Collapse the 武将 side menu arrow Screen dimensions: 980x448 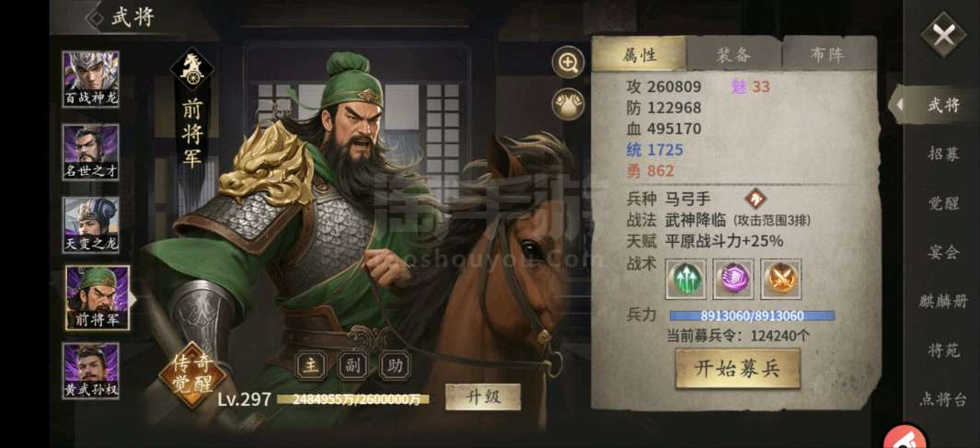click(x=897, y=104)
